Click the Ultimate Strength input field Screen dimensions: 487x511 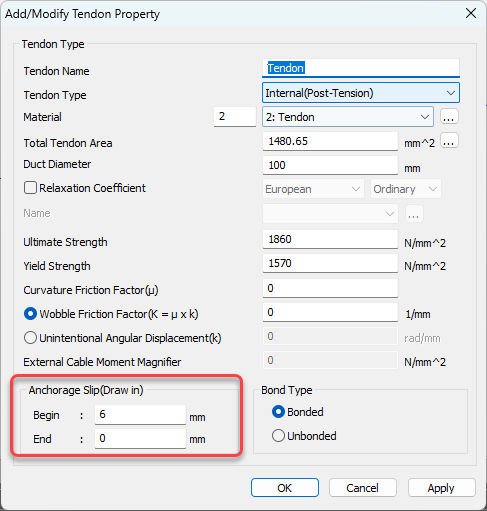coord(330,239)
